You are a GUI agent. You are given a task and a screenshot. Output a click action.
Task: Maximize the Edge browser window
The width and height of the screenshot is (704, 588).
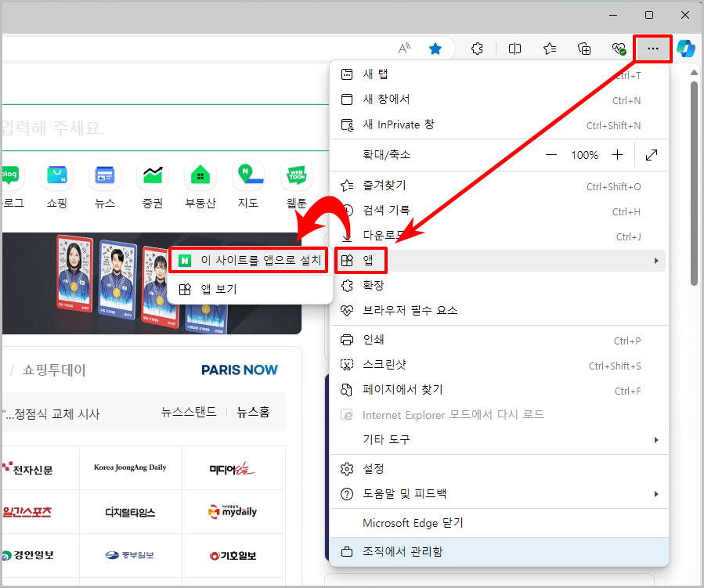click(x=648, y=15)
